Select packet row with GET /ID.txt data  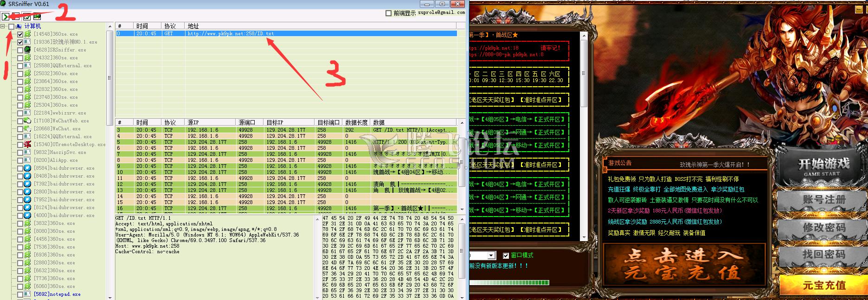point(286,130)
